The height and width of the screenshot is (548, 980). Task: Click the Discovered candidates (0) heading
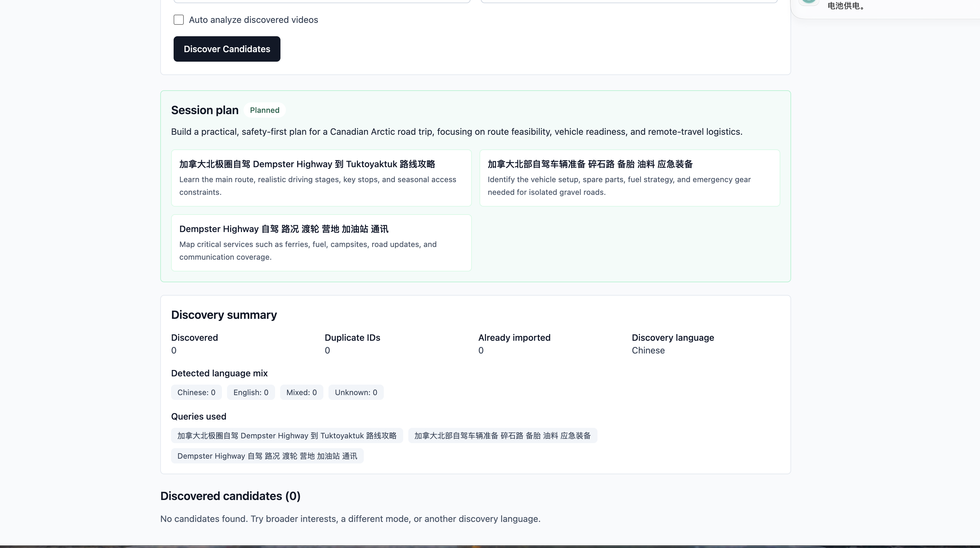pyautogui.click(x=230, y=496)
